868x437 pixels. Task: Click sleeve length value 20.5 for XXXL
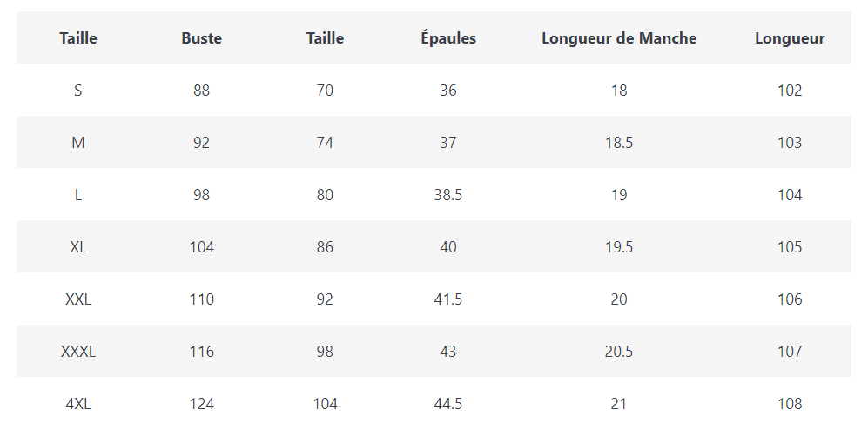pos(619,352)
